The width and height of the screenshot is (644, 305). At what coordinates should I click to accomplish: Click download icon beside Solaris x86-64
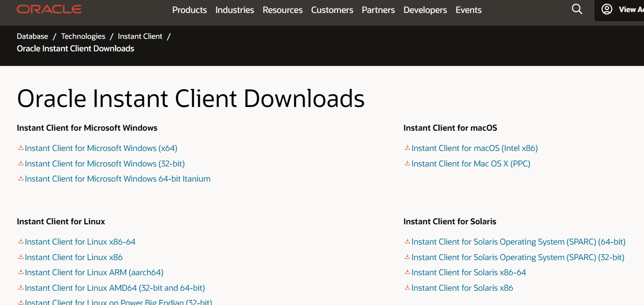(x=407, y=272)
